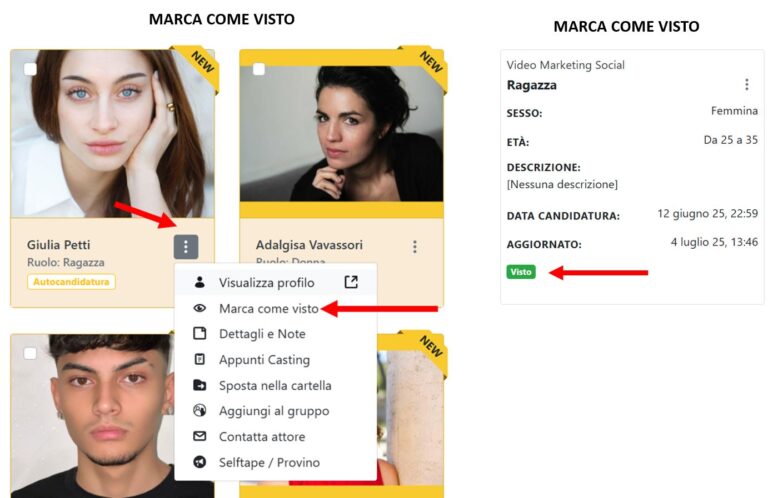This screenshot has width=768, height=498.
Task: Click the Autocandidatura badge
Action: [x=72, y=282]
